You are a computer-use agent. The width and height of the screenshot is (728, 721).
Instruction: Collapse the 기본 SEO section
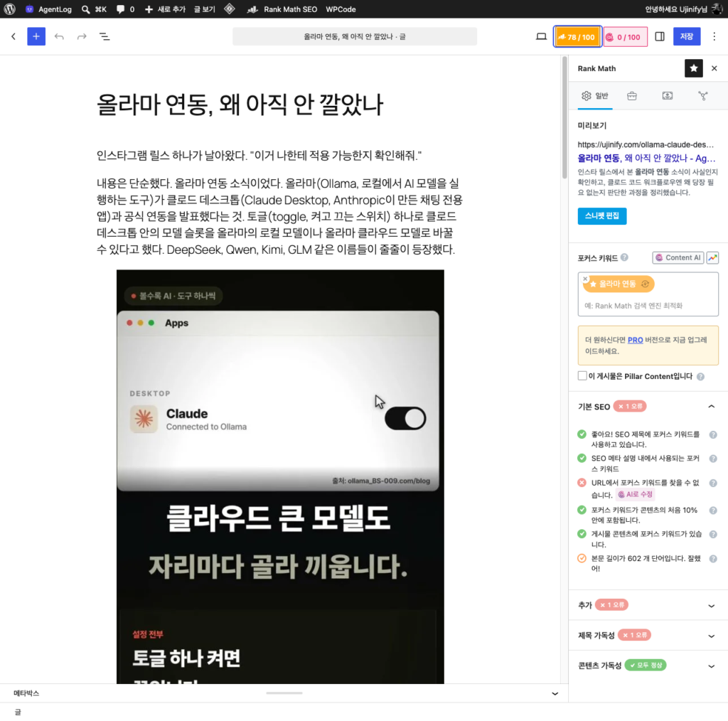pyautogui.click(x=711, y=406)
